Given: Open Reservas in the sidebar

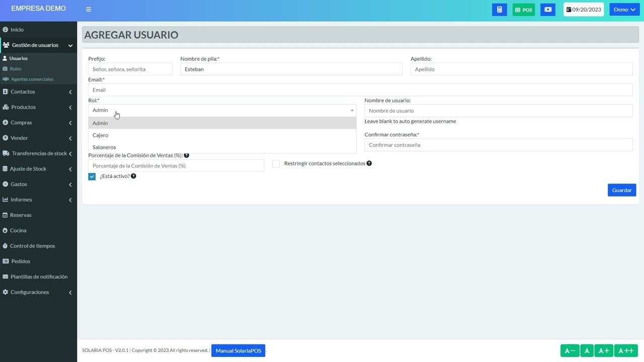Looking at the screenshot, I should (x=38, y=215).
